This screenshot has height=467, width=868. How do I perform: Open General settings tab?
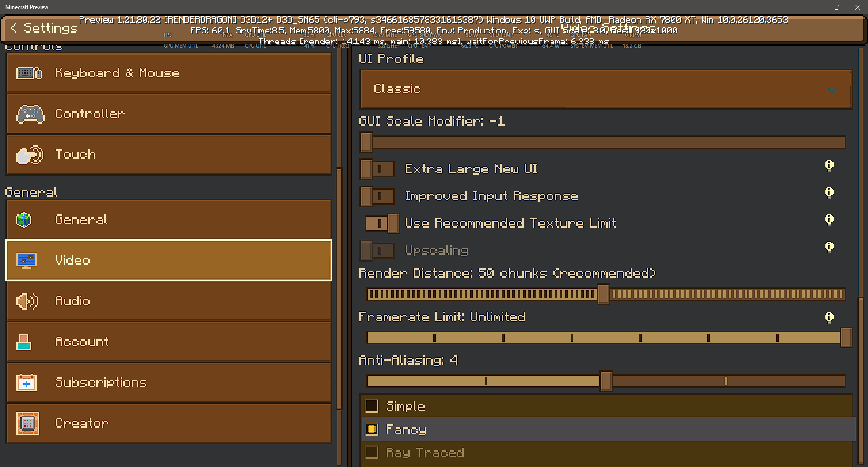click(x=169, y=220)
